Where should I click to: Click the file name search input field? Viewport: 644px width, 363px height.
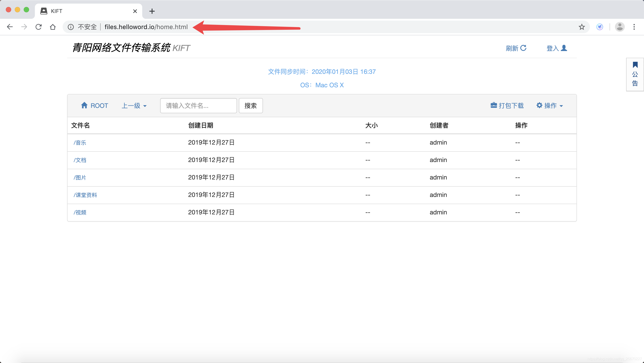click(x=198, y=106)
